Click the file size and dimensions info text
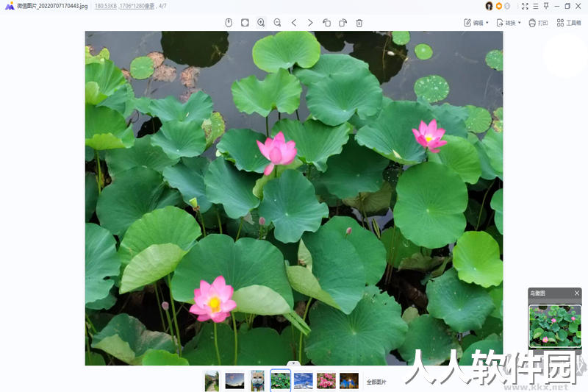Image resolution: width=588 pixels, height=392 pixels. (125, 6)
